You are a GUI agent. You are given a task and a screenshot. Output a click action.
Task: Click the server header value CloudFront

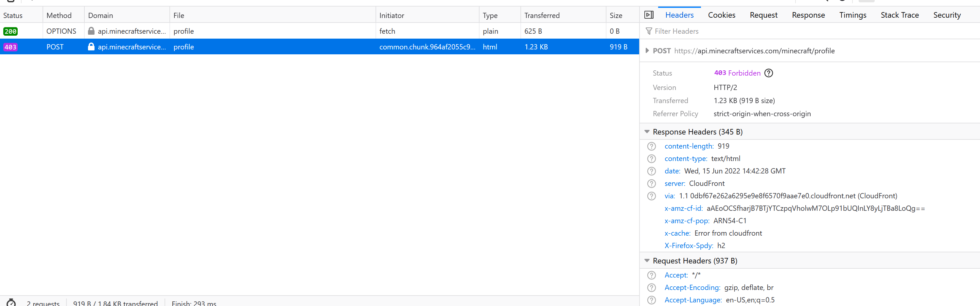pos(707,184)
